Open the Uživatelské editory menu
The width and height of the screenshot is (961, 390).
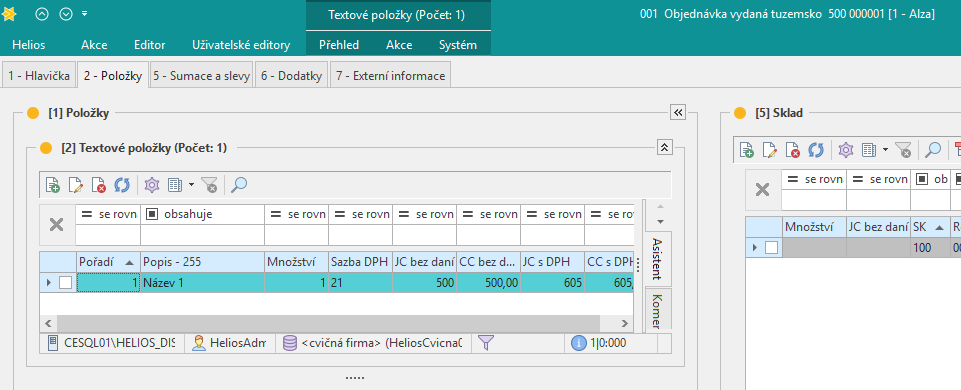(241, 45)
